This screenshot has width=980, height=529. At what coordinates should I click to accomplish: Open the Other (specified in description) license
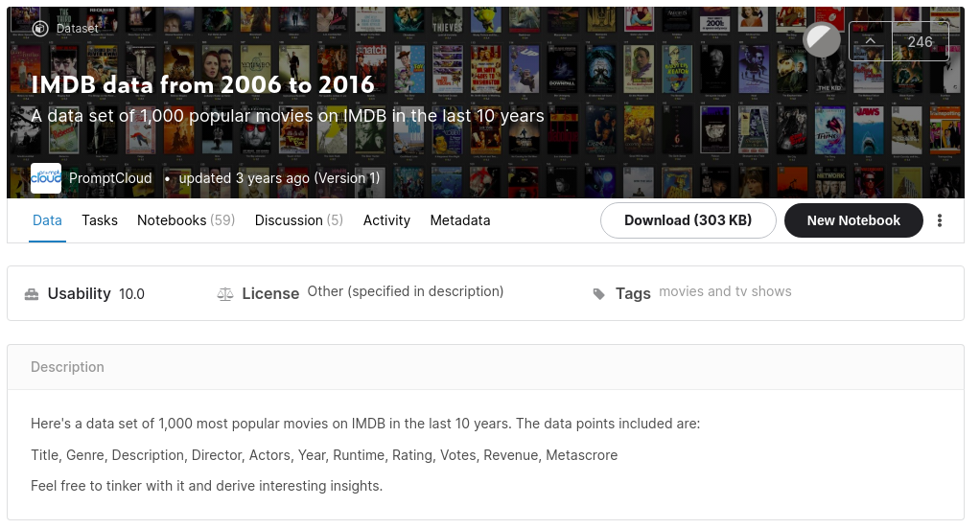pyautogui.click(x=405, y=291)
